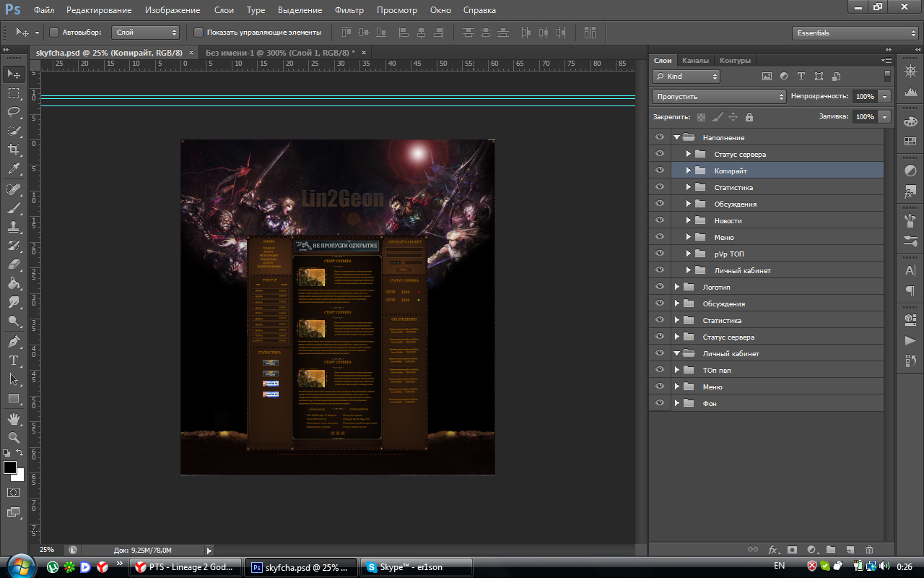Switch to Без имени-1 document tab
924x578 pixels.
282,52
